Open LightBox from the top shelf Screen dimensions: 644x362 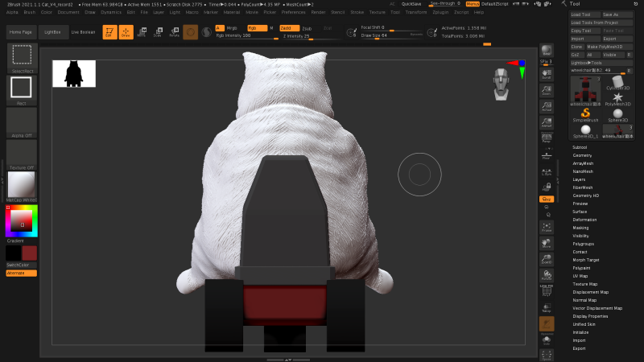52,32
